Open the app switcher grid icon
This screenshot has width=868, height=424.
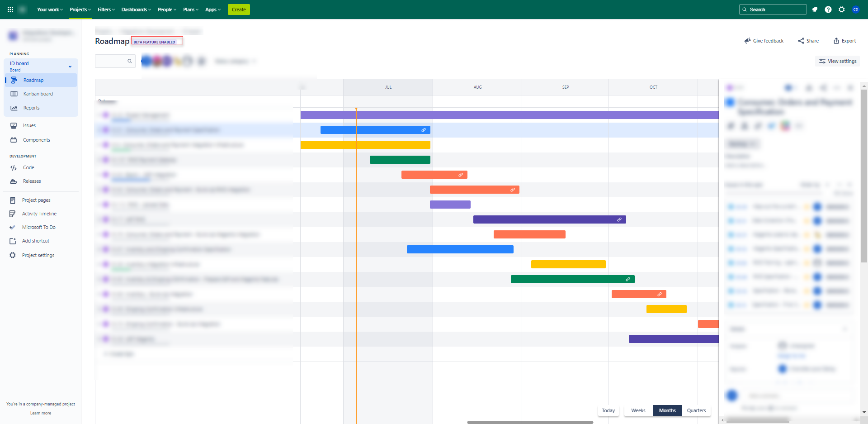(x=10, y=10)
